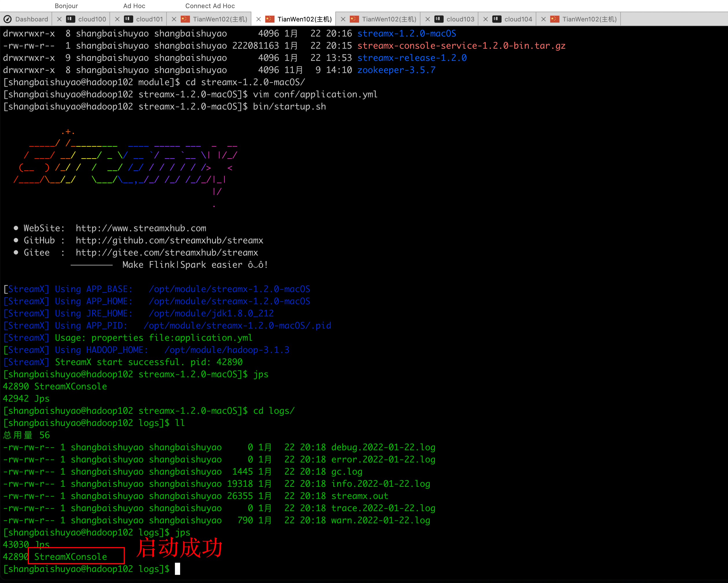Close the cloud100 tab with its X
The image size is (728, 583).
click(59, 19)
